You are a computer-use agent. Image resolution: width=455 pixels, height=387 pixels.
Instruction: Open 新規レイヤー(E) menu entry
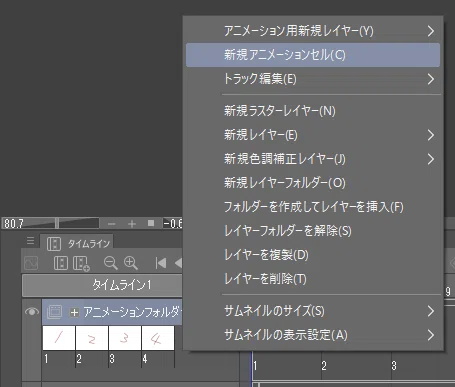point(313,135)
